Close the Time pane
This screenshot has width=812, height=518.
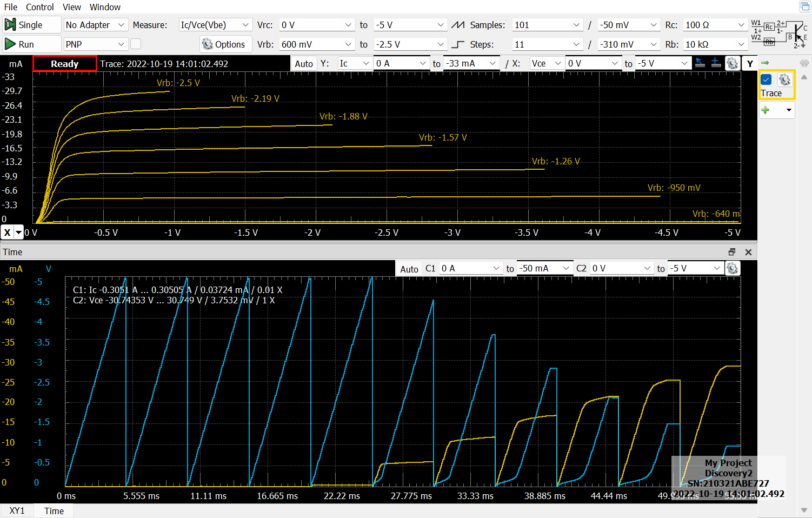[x=748, y=252]
